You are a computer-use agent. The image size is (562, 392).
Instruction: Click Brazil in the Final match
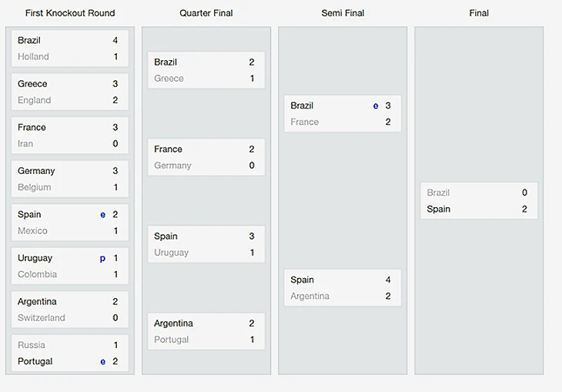[438, 193]
